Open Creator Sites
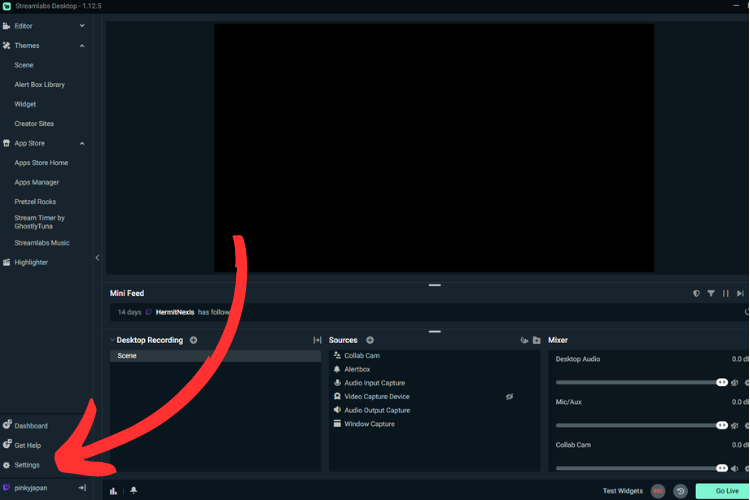The height and width of the screenshot is (500, 750). (34, 123)
